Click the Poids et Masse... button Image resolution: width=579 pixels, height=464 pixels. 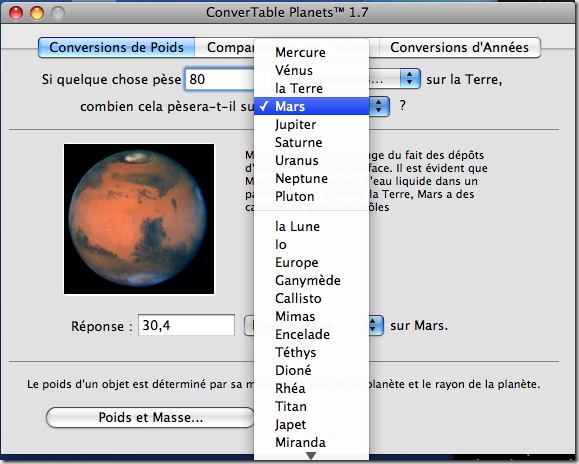(151, 417)
